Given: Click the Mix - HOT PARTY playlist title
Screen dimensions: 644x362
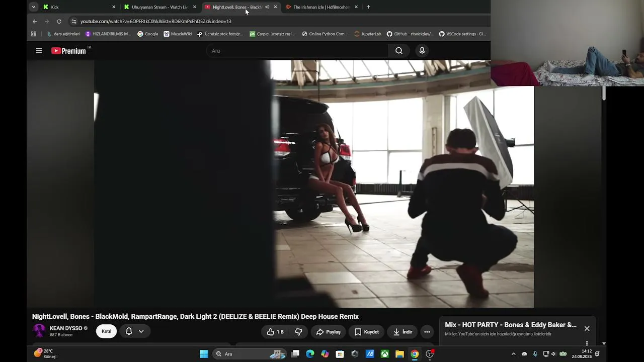Looking at the screenshot, I should point(511,325).
